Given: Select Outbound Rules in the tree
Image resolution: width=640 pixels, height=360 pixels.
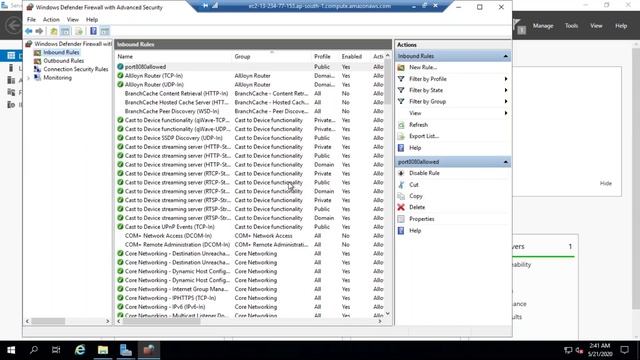Looking at the screenshot, I should (63, 61).
